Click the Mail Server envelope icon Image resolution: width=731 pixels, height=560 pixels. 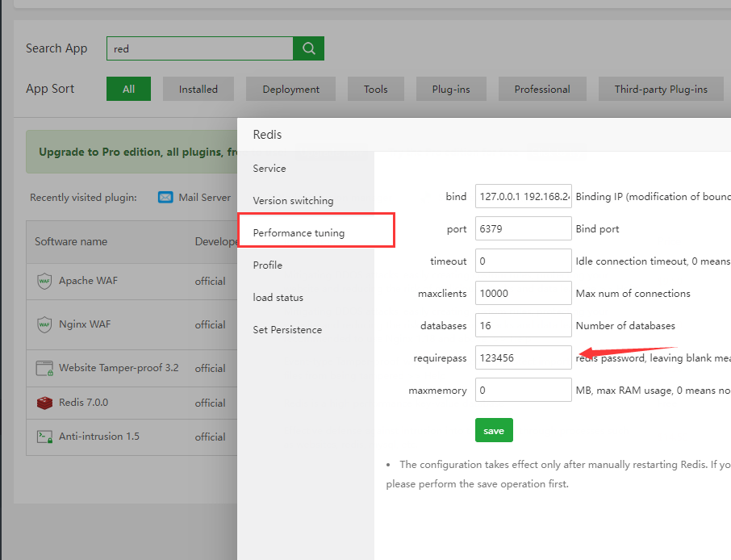[165, 198]
